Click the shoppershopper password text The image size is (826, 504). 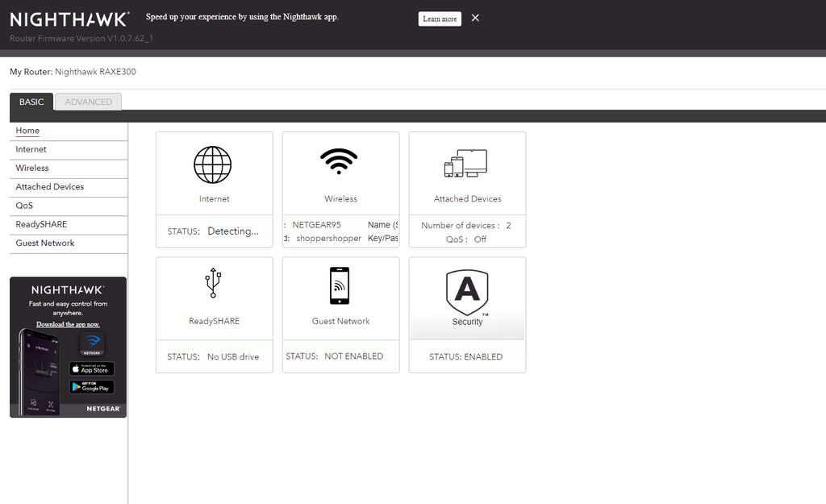pyautogui.click(x=329, y=239)
